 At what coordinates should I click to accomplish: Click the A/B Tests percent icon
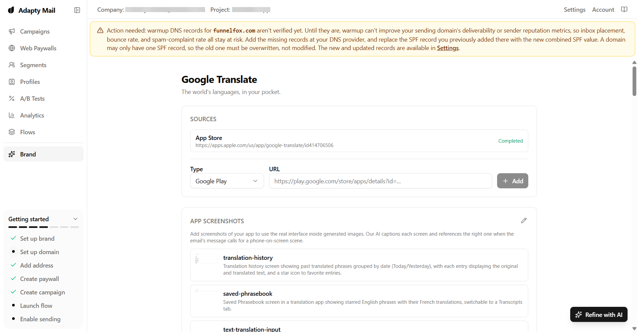12,98
